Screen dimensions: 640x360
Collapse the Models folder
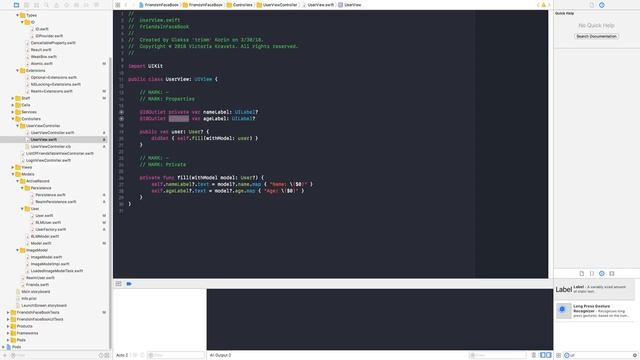[13, 174]
